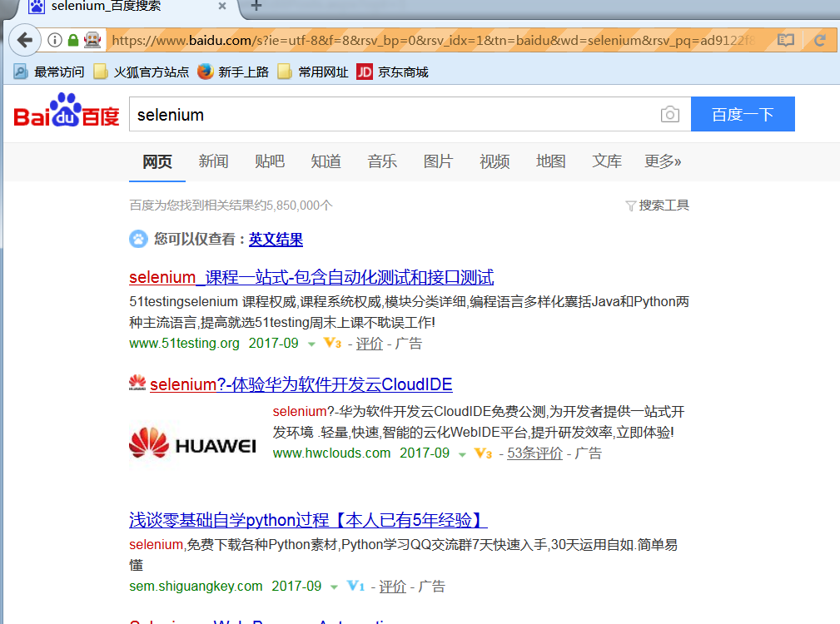The height and width of the screenshot is (624, 840).
Task: Click the camera image-search icon
Action: 669,114
